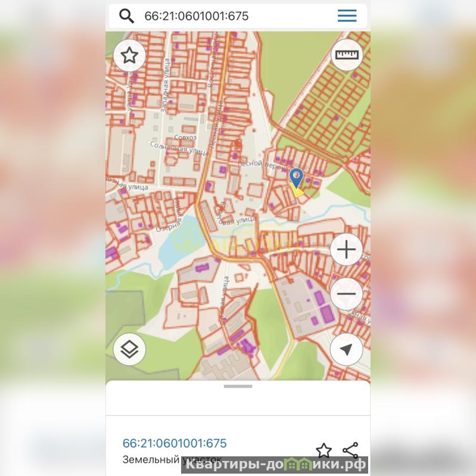The height and width of the screenshot is (476, 476).
Task: Click the Совхоз label on map
Action: pos(185,138)
